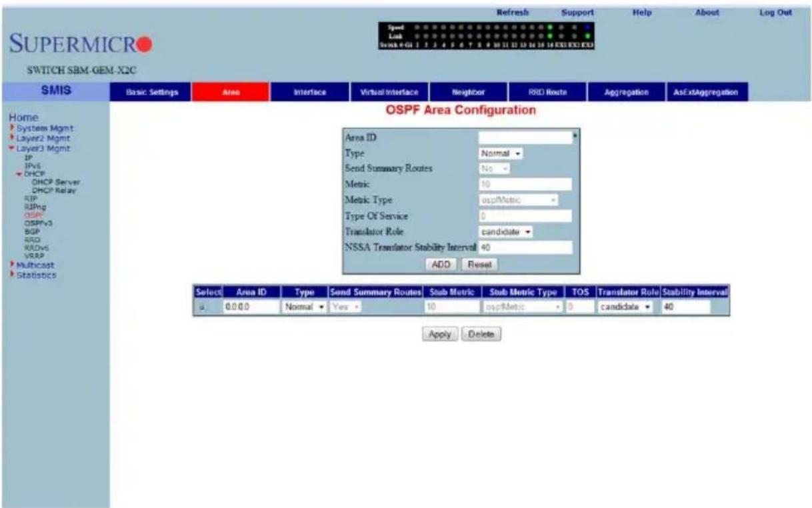The image size is (812, 508).
Task: Click the Support link
Action: (x=577, y=12)
